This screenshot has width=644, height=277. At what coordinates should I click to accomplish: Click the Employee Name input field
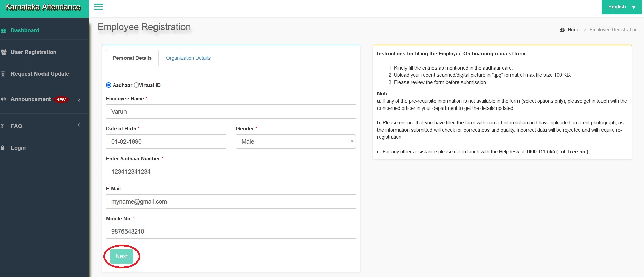click(x=231, y=112)
